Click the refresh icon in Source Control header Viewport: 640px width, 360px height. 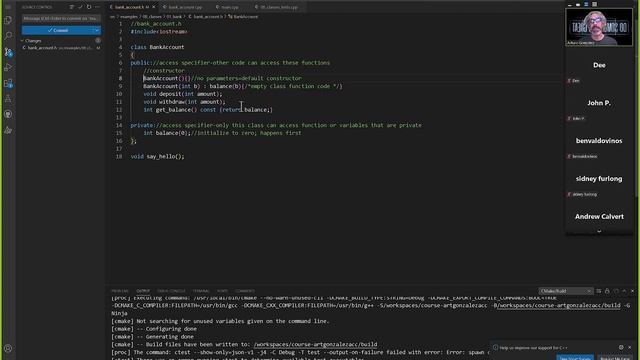click(x=89, y=7)
